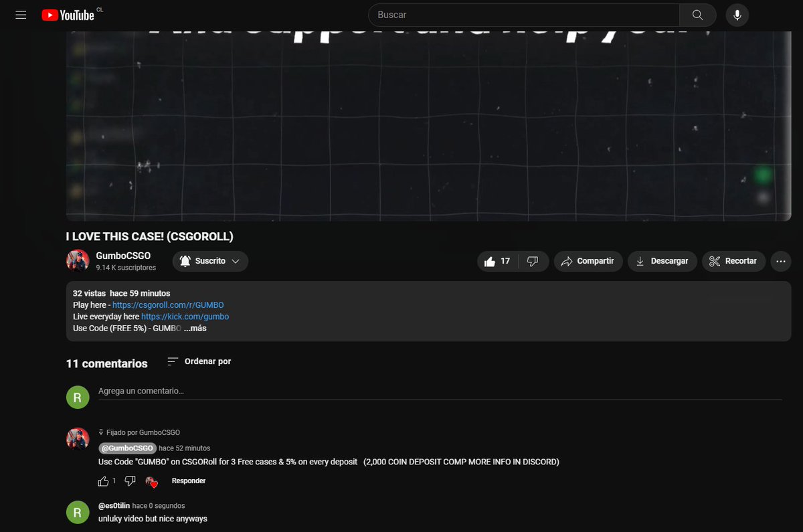Viewport: 803px width, 532px height.
Task: Click hace 52 minutos timestamp
Action: (185, 448)
